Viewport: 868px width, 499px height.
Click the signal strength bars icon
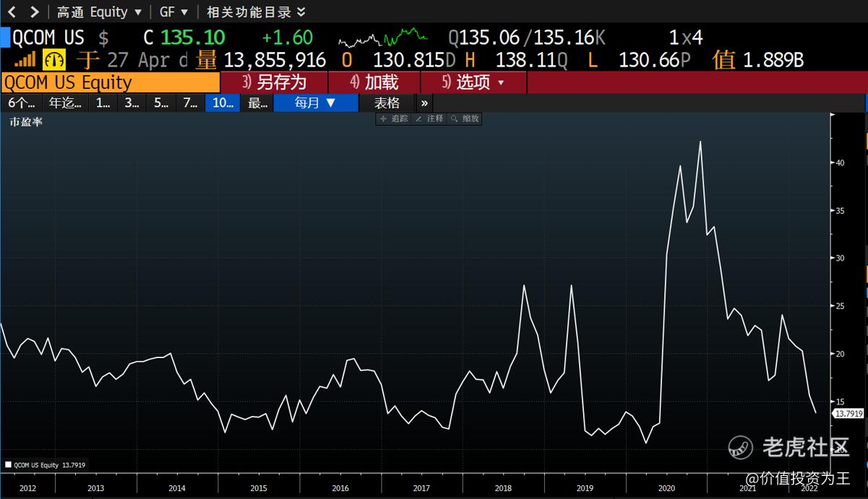point(25,59)
